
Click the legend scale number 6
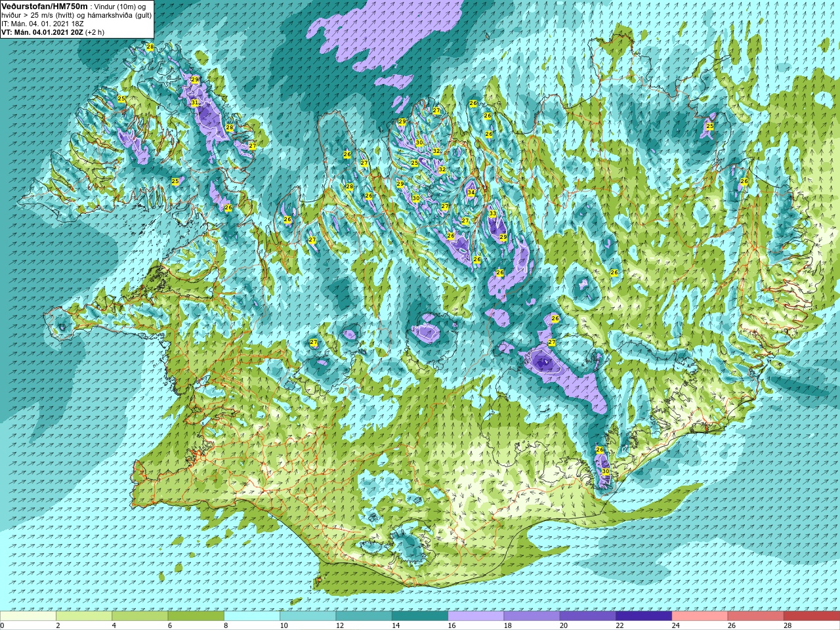[170, 625]
